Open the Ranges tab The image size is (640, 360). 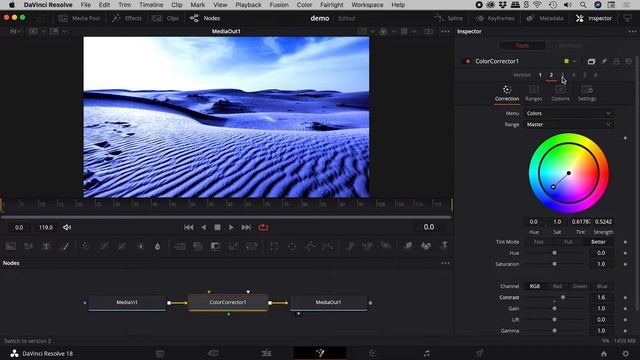click(533, 93)
